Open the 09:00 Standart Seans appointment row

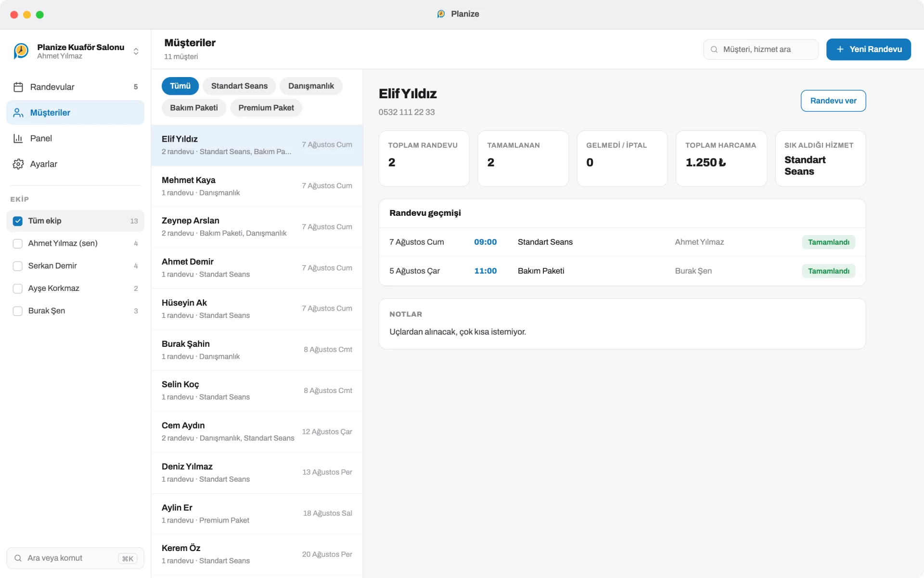tap(622, 242)
